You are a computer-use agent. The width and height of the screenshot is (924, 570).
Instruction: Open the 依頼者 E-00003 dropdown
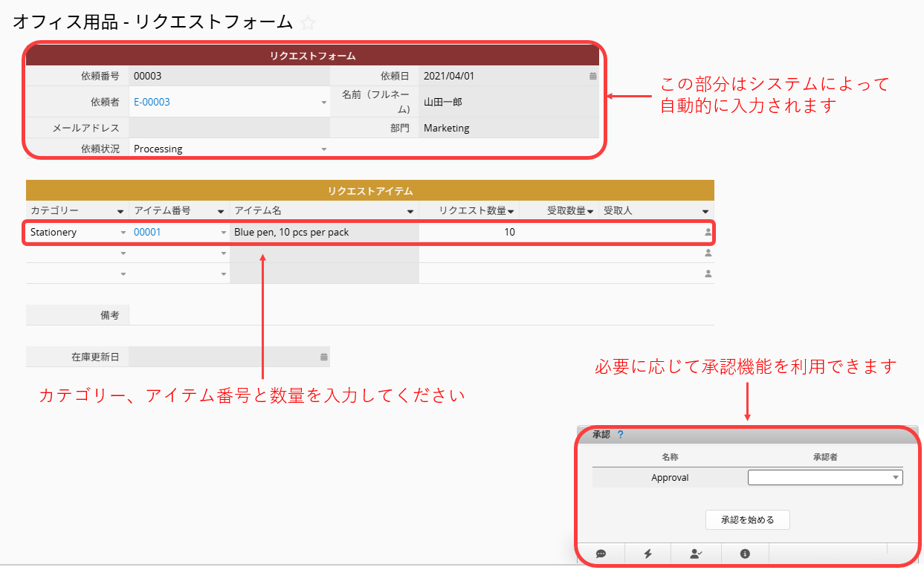click(323, 103)
